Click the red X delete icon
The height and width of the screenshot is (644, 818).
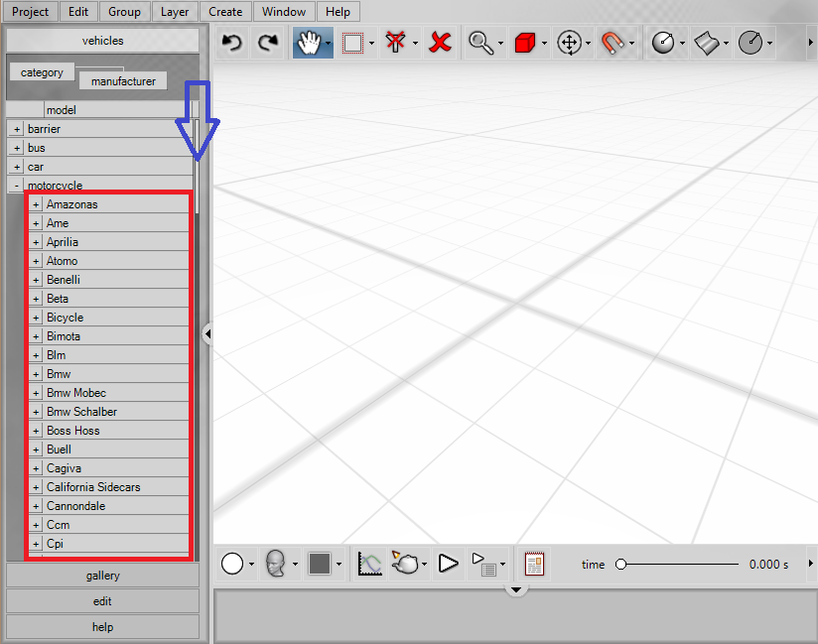441,43
